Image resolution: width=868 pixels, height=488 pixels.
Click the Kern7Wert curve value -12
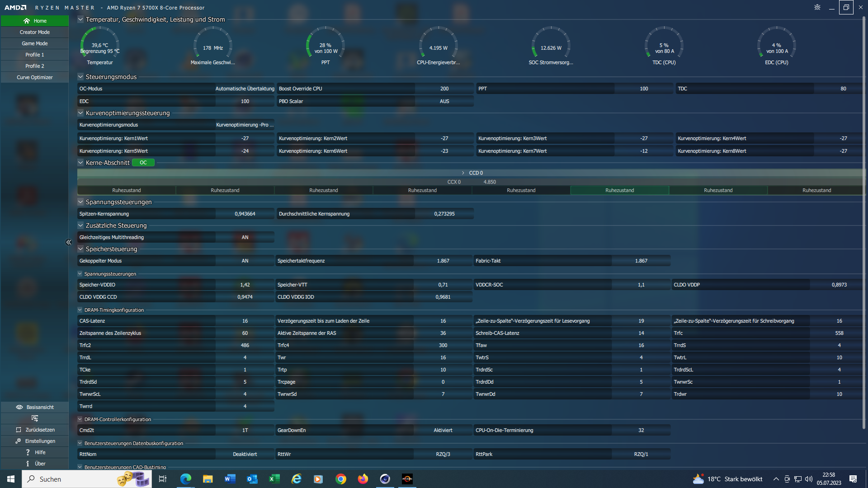(643, 151)
